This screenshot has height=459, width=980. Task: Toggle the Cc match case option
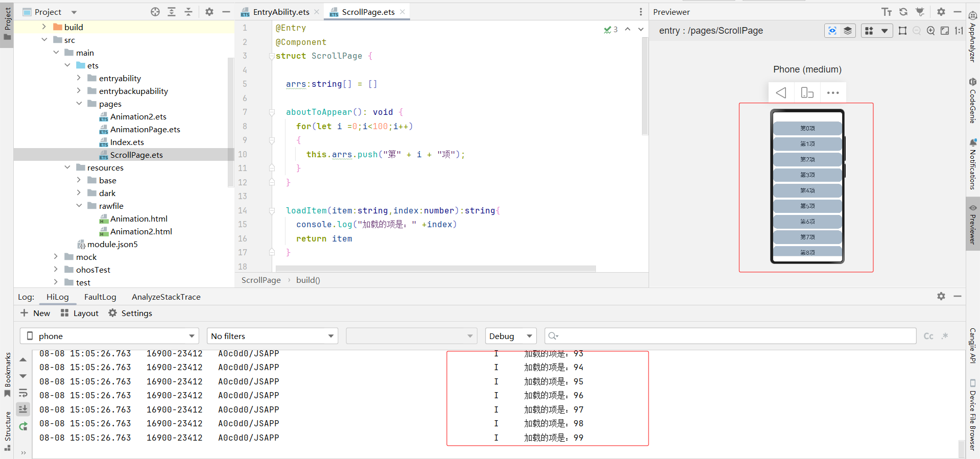click(928, 336)
